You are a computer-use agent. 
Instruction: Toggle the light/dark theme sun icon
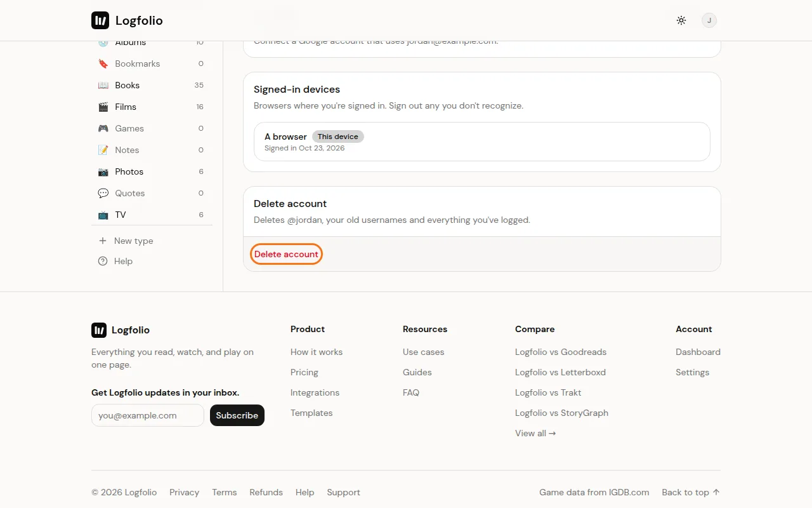(x=681, y=20)
